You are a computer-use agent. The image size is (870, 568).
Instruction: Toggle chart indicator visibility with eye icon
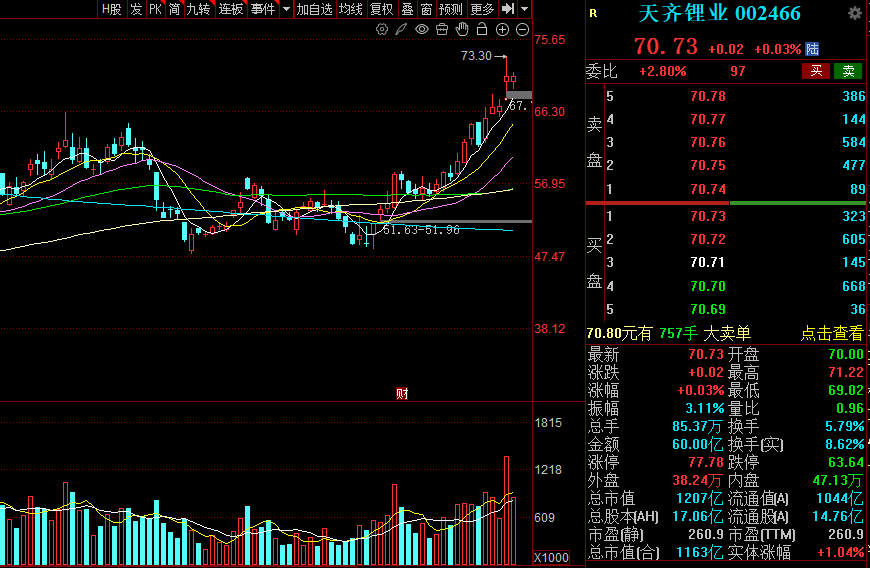coord(421,30)
